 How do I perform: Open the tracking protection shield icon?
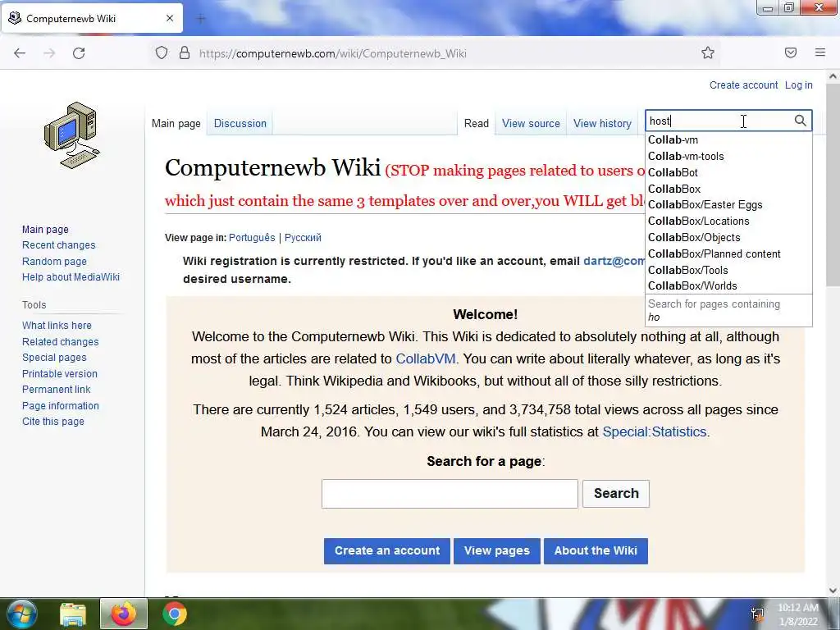click(162, 52)
